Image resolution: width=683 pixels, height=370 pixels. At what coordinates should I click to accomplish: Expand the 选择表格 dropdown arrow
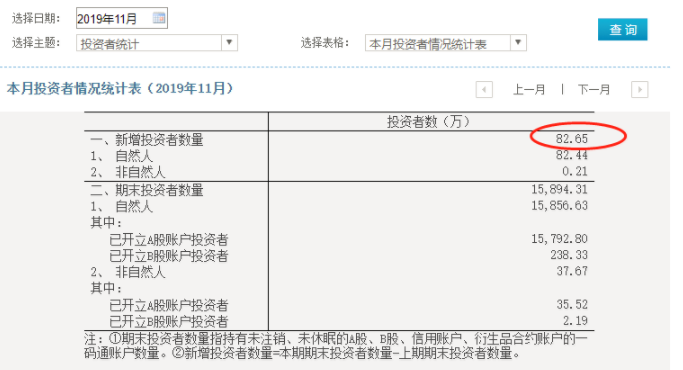518,43
